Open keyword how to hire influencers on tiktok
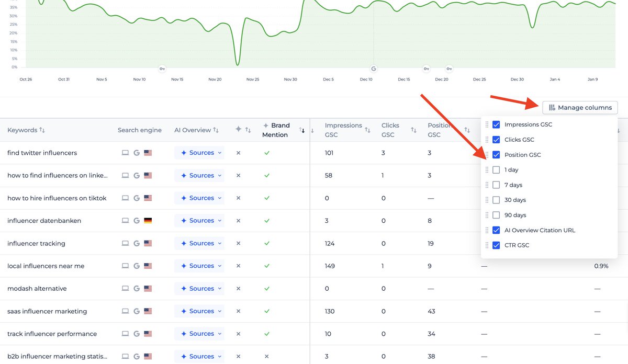The height and width of the screenshot is (364, 628). click(x=57, y=198)
